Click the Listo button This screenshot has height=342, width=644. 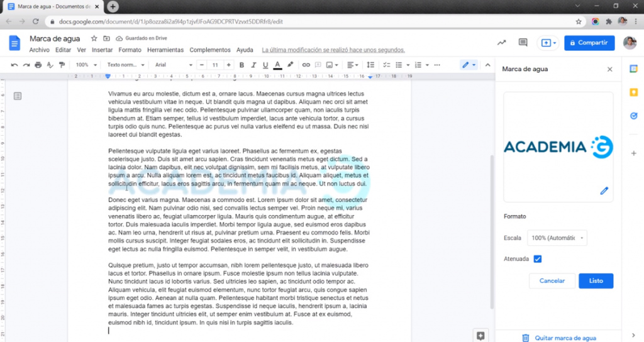(x=596, y=281)
